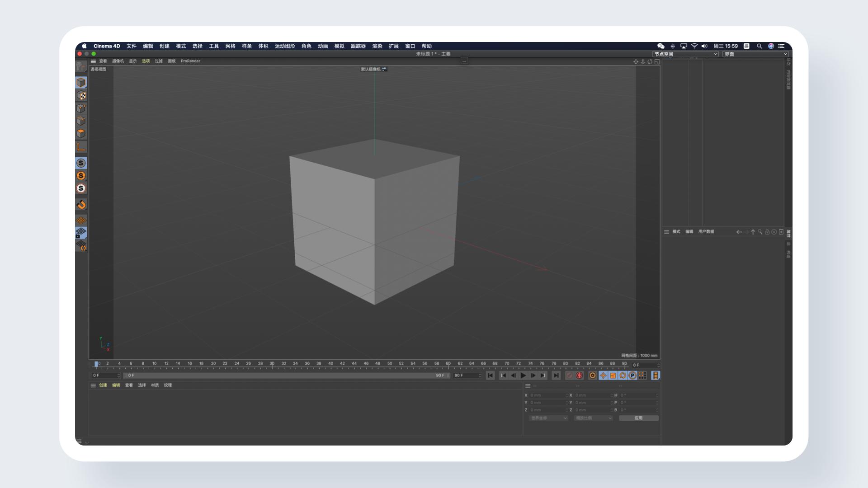The width and height of the screenshot is (868, 488).
Task: Click the Locked Workplane icon
Action: click(81, 233)
